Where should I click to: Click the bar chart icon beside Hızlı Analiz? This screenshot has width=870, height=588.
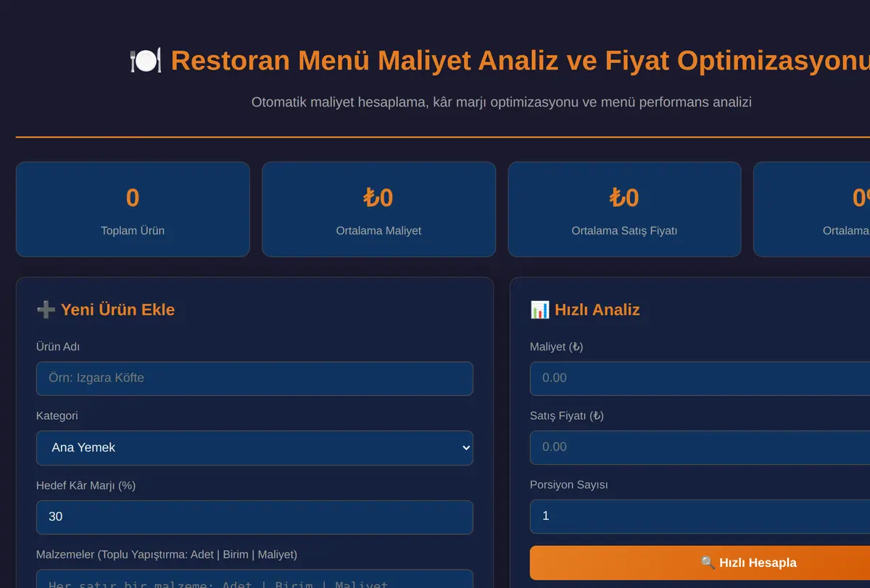539,310
